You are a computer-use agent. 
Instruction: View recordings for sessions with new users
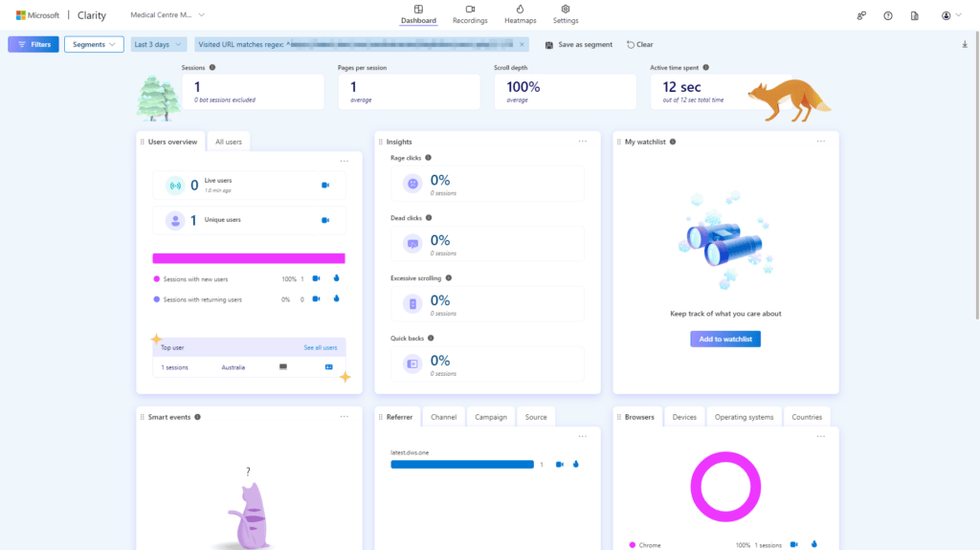pos(316,278)
